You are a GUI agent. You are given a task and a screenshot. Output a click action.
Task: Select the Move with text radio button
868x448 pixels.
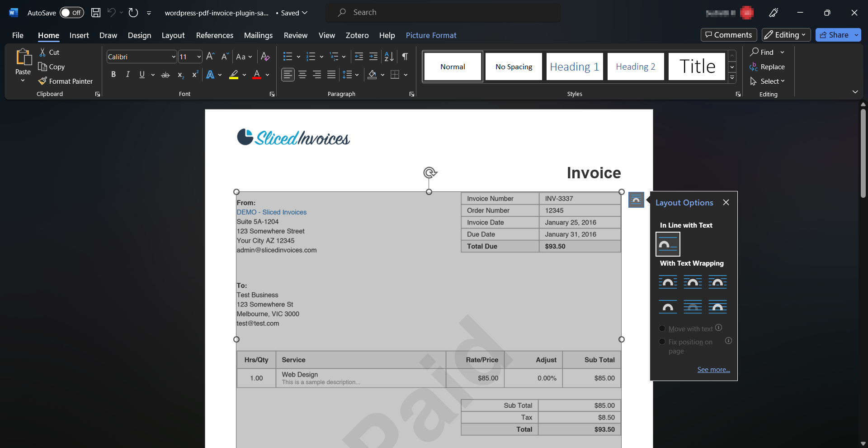point(662,329)
